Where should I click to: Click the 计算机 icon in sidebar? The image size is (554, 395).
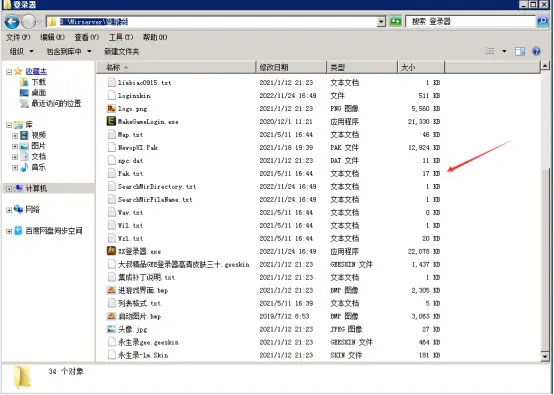point(18,188)
